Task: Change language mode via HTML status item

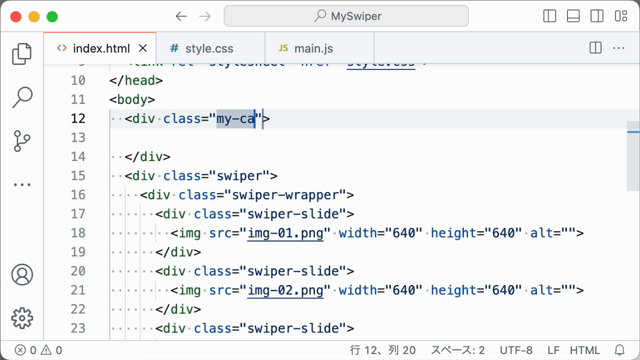Action: tap(584, 350)
